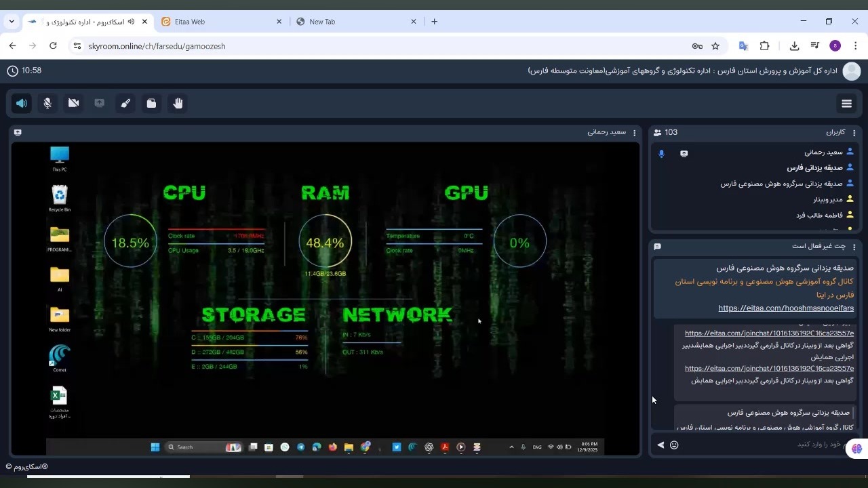The height and width of the screenshot is (488, 868).
Task: Click the send message arrow icon
Action: [660, 445]
